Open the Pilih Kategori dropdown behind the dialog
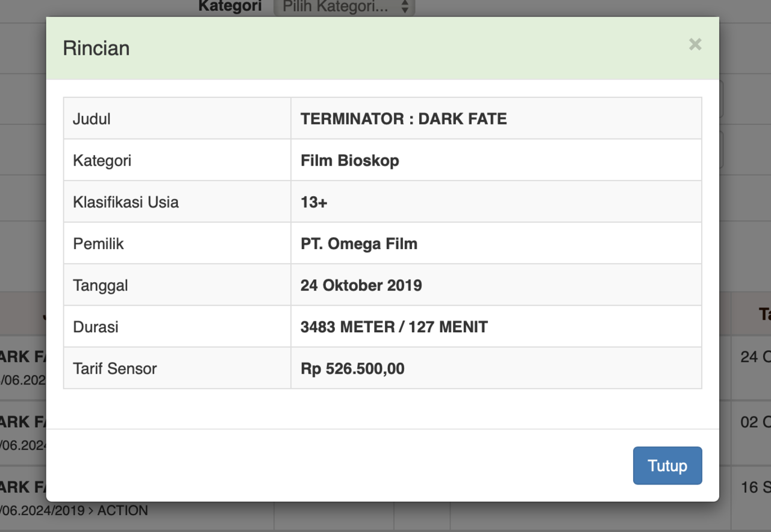Viewport: 771px width, 532px height. [x=344, y=7]
